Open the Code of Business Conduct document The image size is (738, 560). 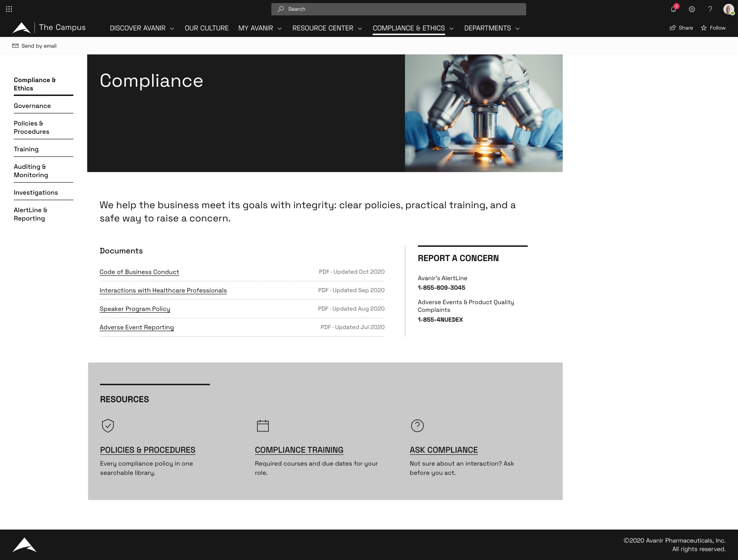click(x=139, y=272)
